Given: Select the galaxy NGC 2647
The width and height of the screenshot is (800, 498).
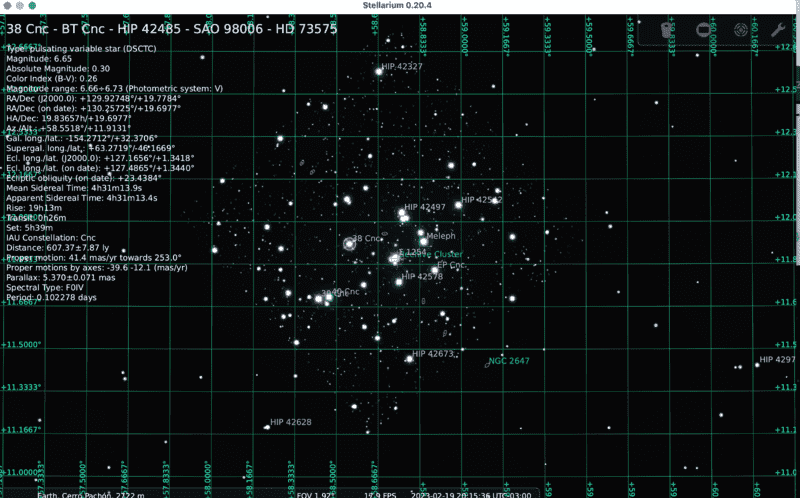Looking at the screenshot, I should pyautogui.click(x=485, y=364).
